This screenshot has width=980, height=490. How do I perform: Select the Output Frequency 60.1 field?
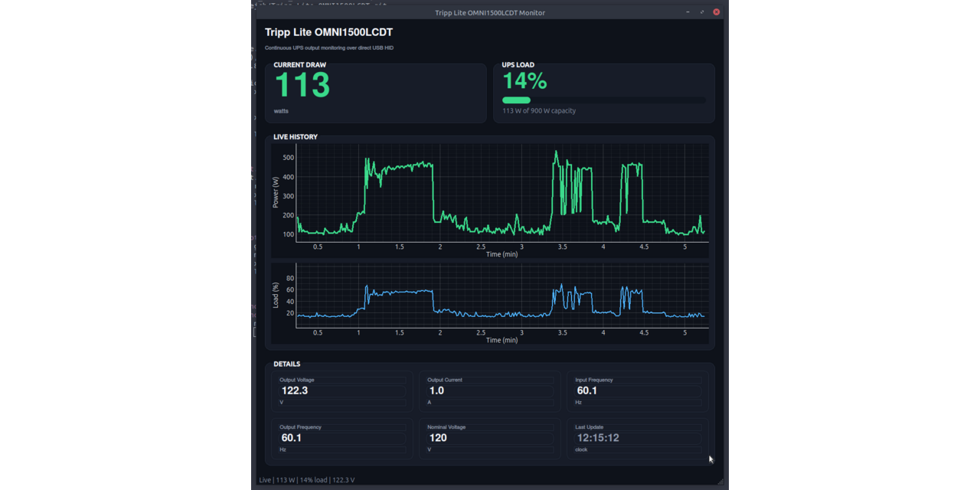(342, 438)
